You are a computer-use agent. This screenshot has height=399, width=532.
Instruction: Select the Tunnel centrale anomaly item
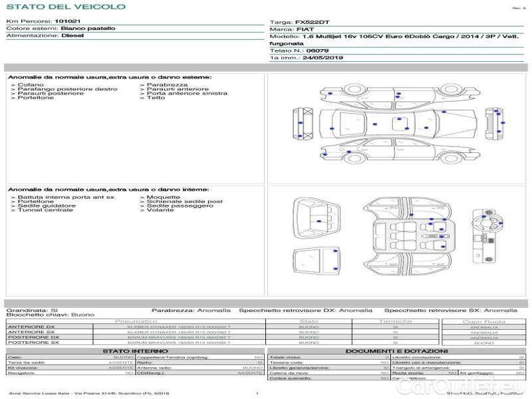45,210
